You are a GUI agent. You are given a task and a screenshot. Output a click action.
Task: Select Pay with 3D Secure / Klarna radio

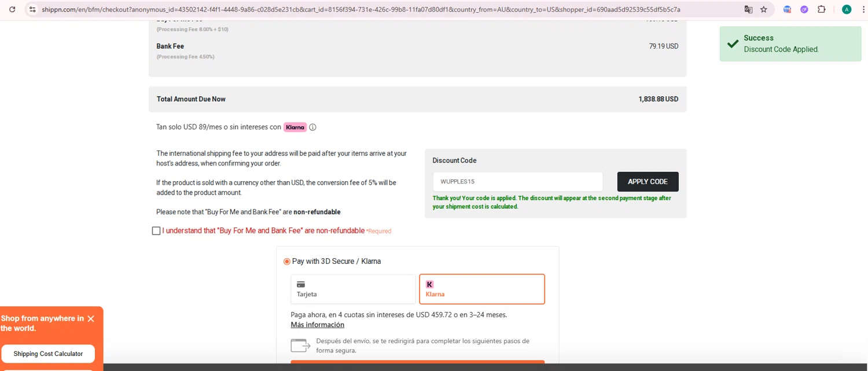[x=287, y=262]
